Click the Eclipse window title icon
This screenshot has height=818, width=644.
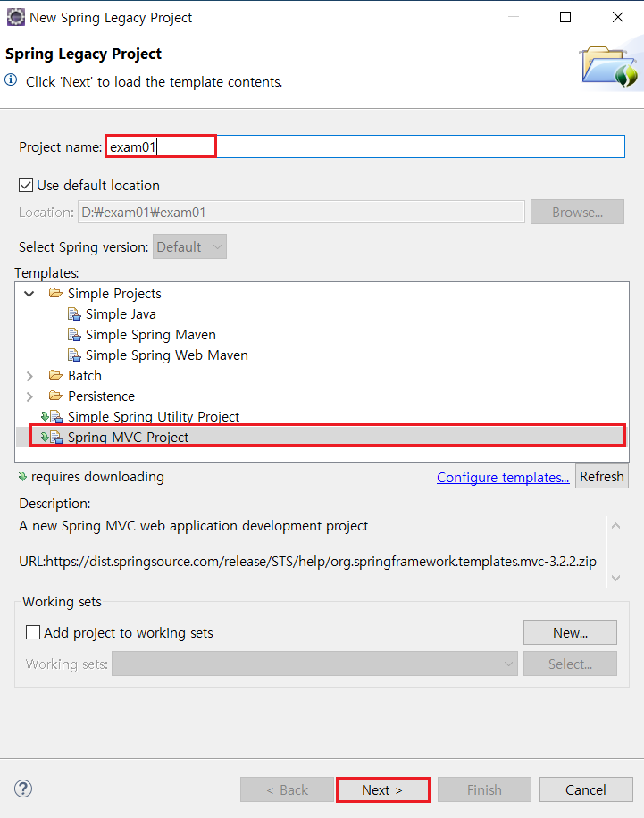point(16,17)
